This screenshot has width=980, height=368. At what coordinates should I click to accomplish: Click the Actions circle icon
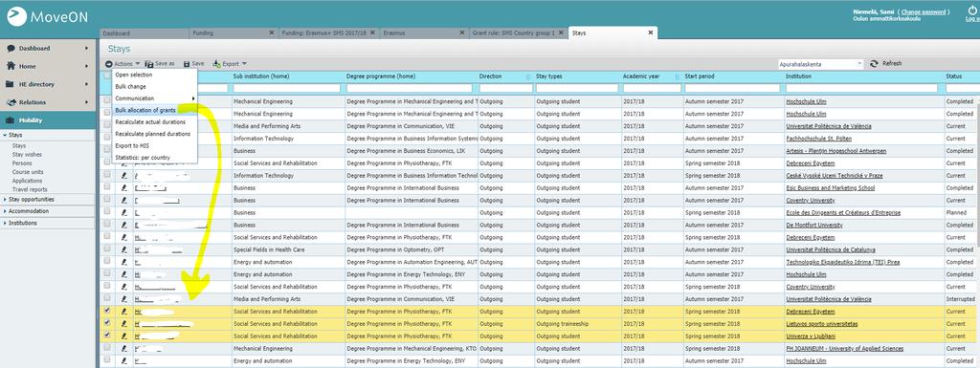[x=109, y=64]
